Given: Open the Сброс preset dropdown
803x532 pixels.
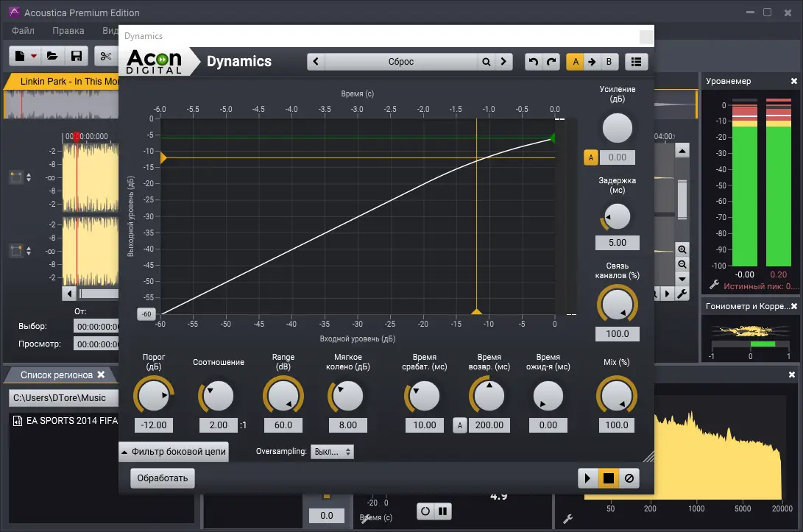Looking at the screenshot, I should point(400,62).
